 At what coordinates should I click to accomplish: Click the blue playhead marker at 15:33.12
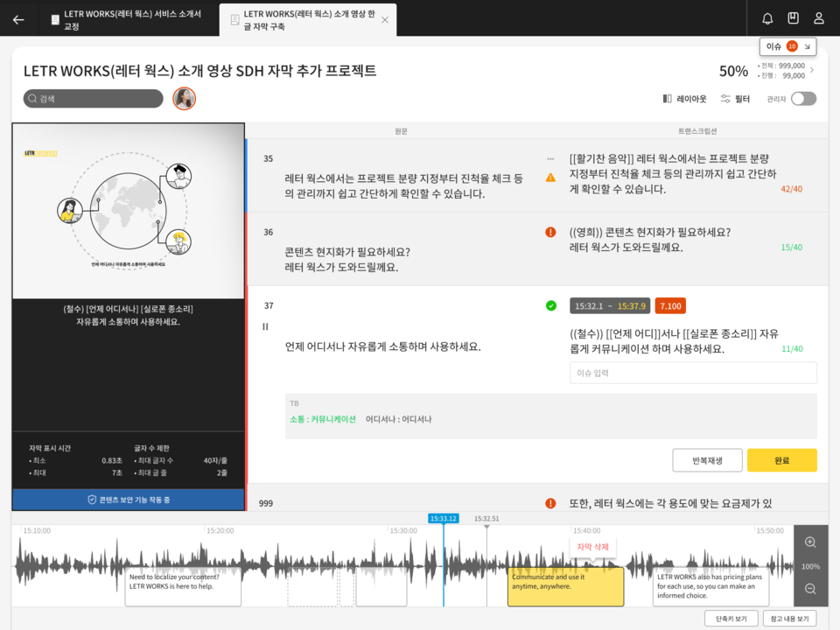point(443,518)
